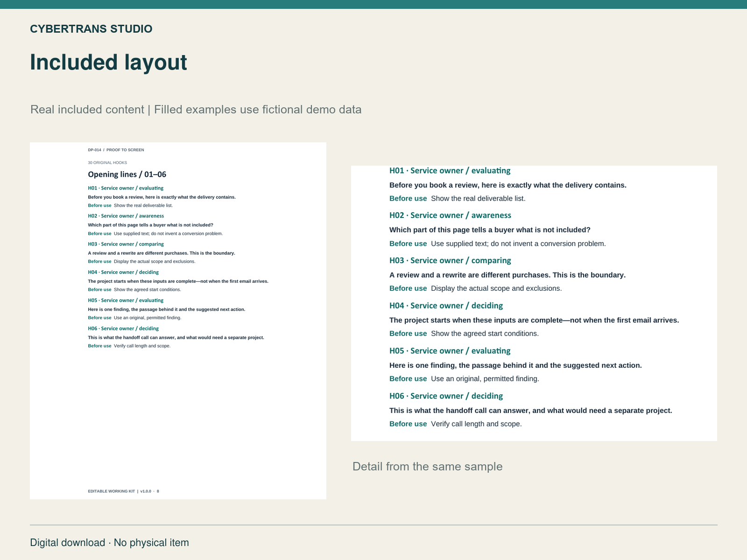The height and width of the screenshot is (560, 747).
Task: Select 'The project starts when' line in detail
Action: click(534, 321)
